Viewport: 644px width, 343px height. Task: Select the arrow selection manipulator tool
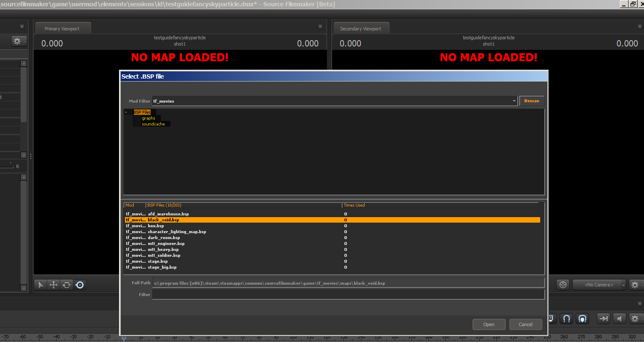coord(41,285)
